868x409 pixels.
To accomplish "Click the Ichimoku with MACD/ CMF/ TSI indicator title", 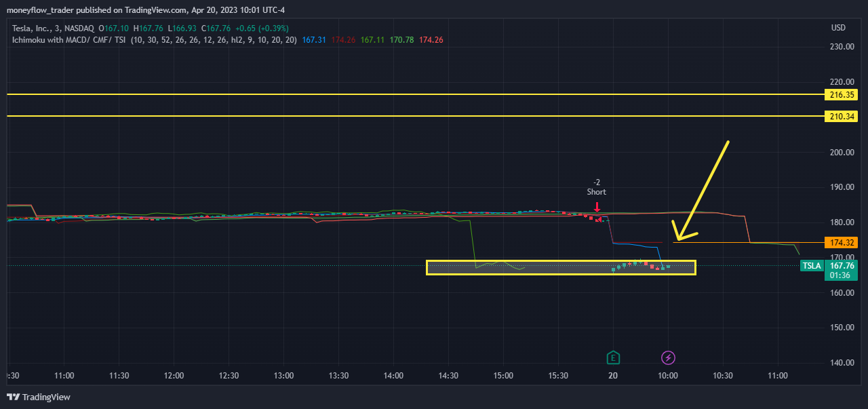I will tap(68, 40).
